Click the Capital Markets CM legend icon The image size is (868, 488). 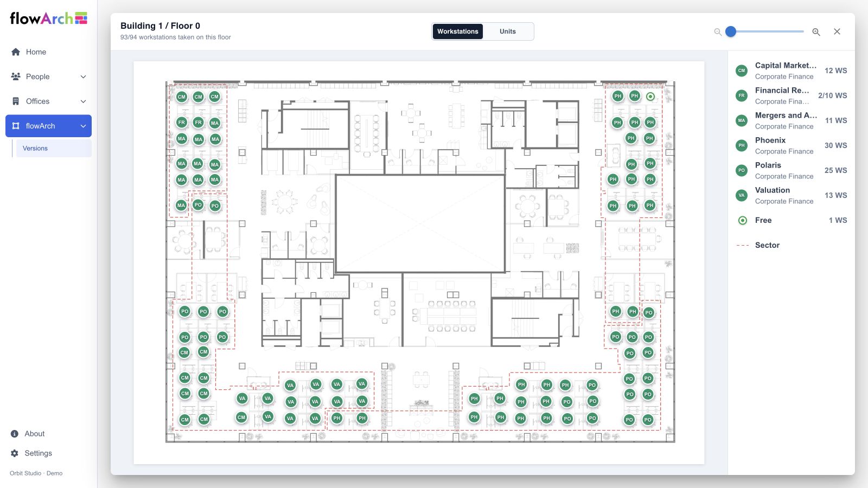coord(742,70)
